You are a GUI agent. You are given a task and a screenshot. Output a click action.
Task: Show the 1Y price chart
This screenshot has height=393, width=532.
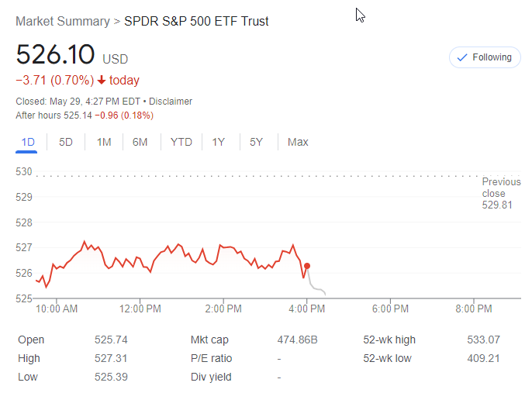(x=219, y=142)
